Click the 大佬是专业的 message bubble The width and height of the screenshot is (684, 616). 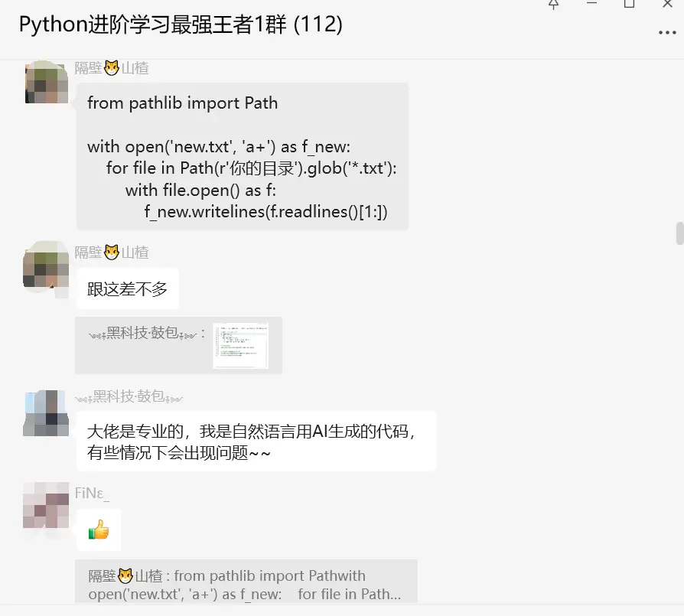pyautogui.click(x=256, y=441)
